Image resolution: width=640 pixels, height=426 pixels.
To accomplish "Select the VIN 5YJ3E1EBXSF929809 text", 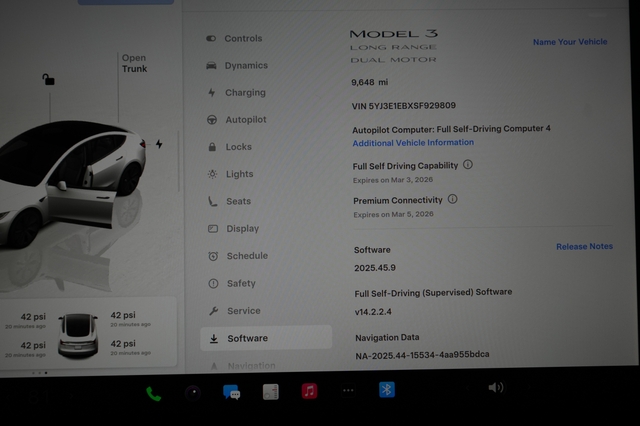I will [404, 106].
